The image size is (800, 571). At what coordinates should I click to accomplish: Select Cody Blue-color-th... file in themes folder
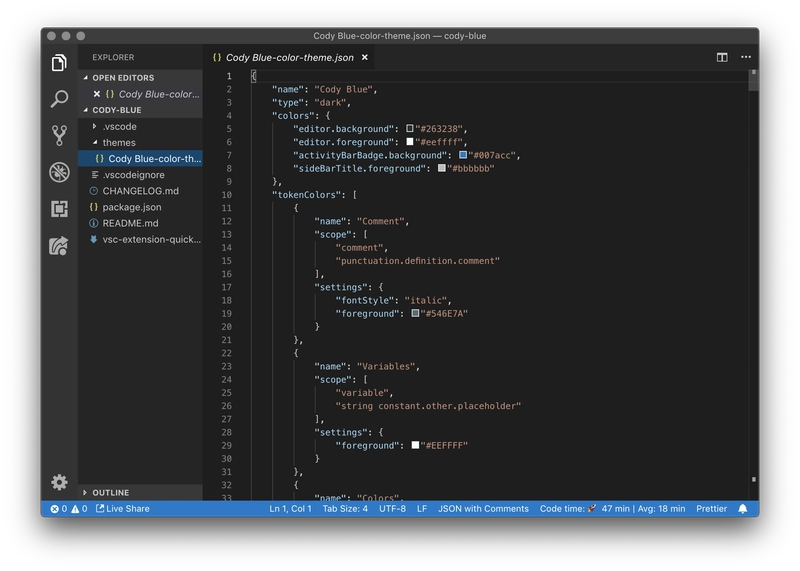pos(140,159)
